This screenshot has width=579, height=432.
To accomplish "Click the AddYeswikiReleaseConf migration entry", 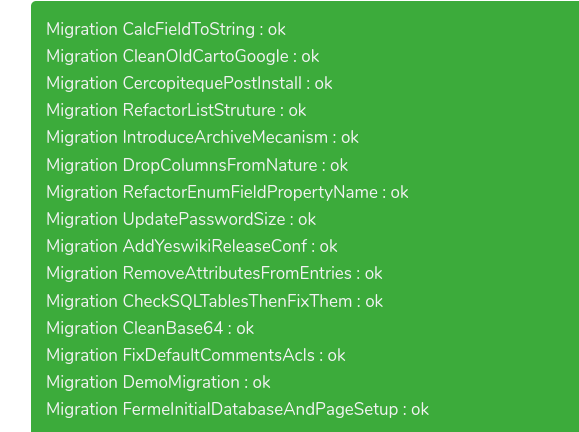I will 192,246.
